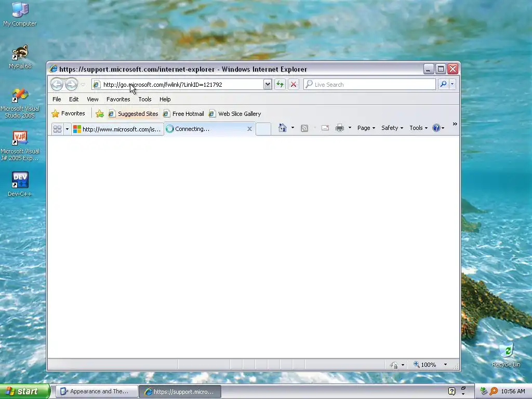
Task: Switch to the microsoft.com tab
Action: (117, 129)
